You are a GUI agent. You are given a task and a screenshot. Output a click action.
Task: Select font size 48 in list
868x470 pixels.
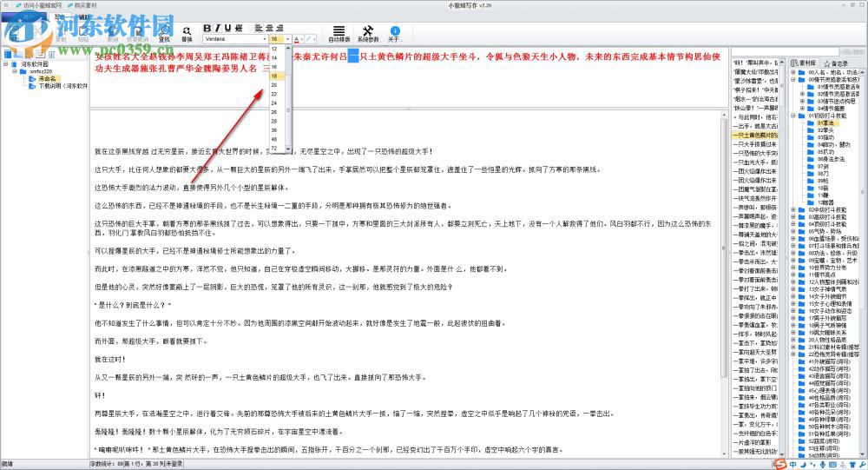point(277,140)
